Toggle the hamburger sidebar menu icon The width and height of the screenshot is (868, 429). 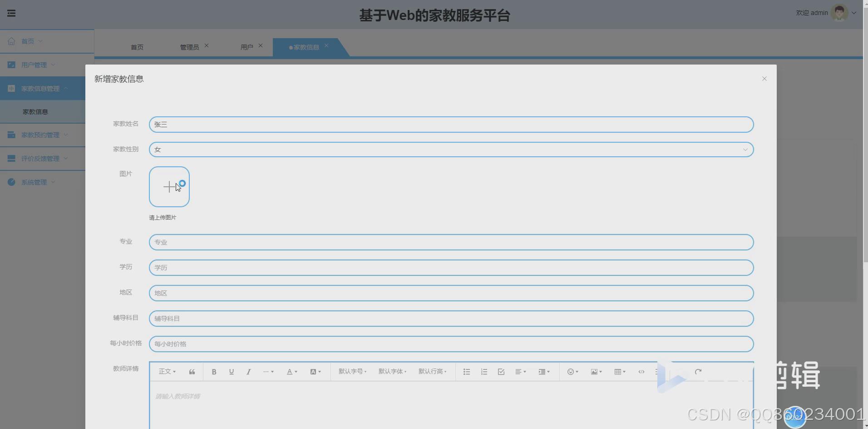pyautogui.click(x=11, y=13)
